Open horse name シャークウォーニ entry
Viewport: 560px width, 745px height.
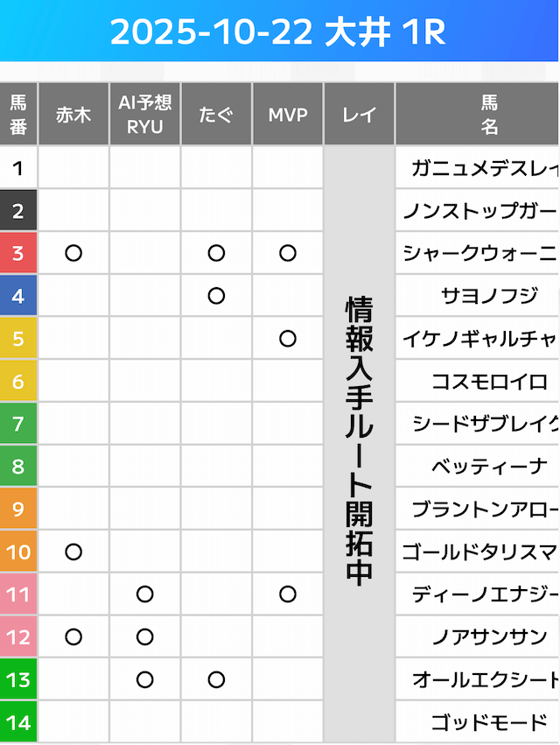point(479,254)
